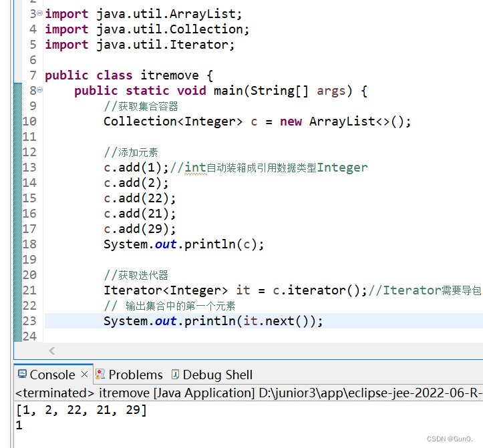Click the 'System.out.println(c);' statement
The height and width of the screenshot is (448, 483).
tap(184, 244)
